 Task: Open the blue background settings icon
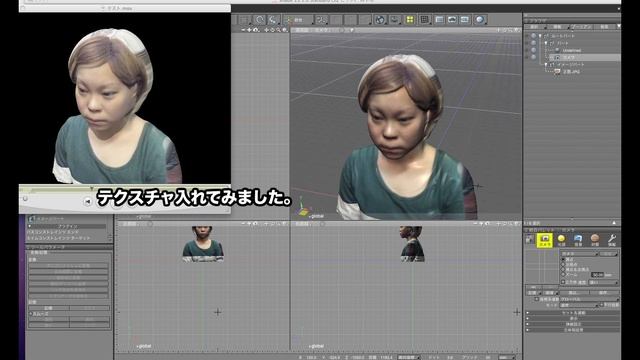click(578, 240)
